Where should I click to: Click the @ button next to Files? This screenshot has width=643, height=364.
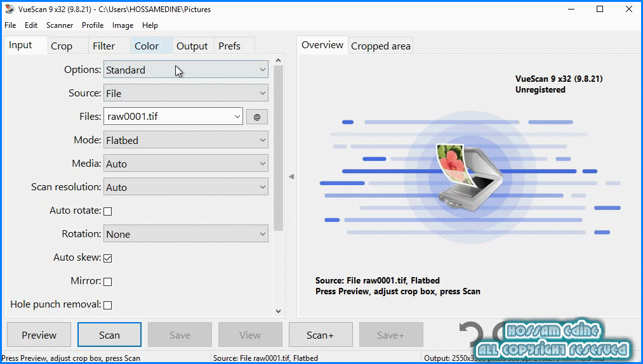[257, 117]
